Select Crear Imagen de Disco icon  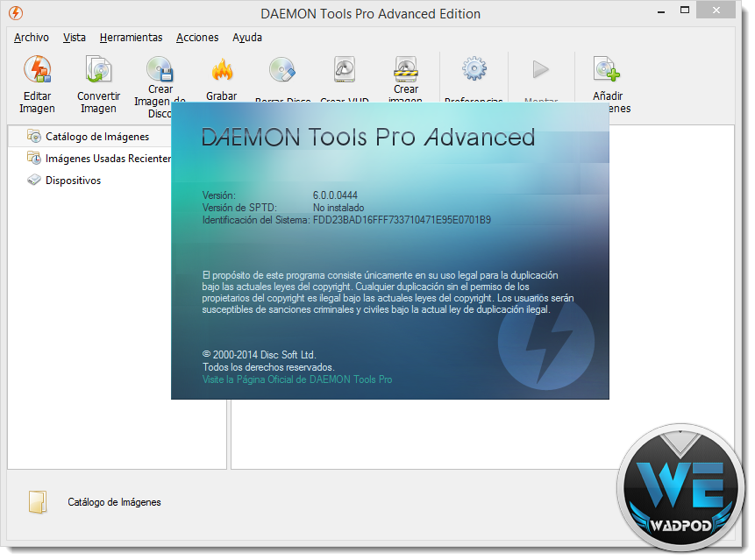point(160,69)
